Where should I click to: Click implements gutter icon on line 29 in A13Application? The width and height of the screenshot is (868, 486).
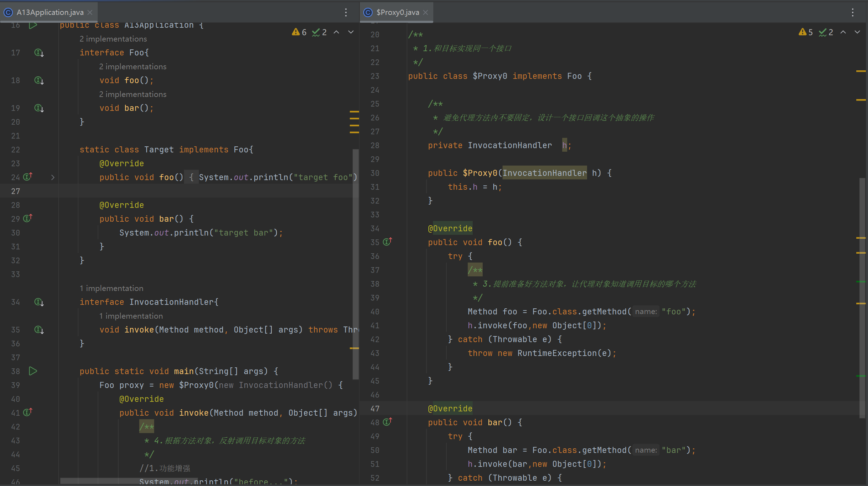coord(28,218)
